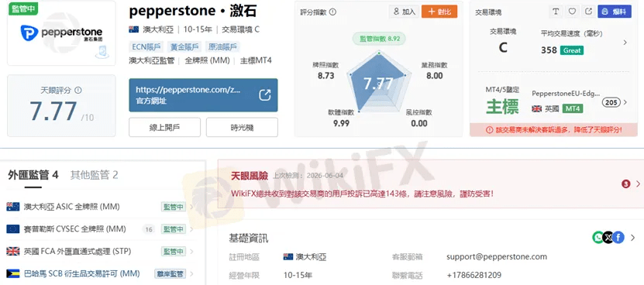Expand the 天眼風險 alert chevron
This screenshot has width=644, height=285.
[x=638, y=184]
